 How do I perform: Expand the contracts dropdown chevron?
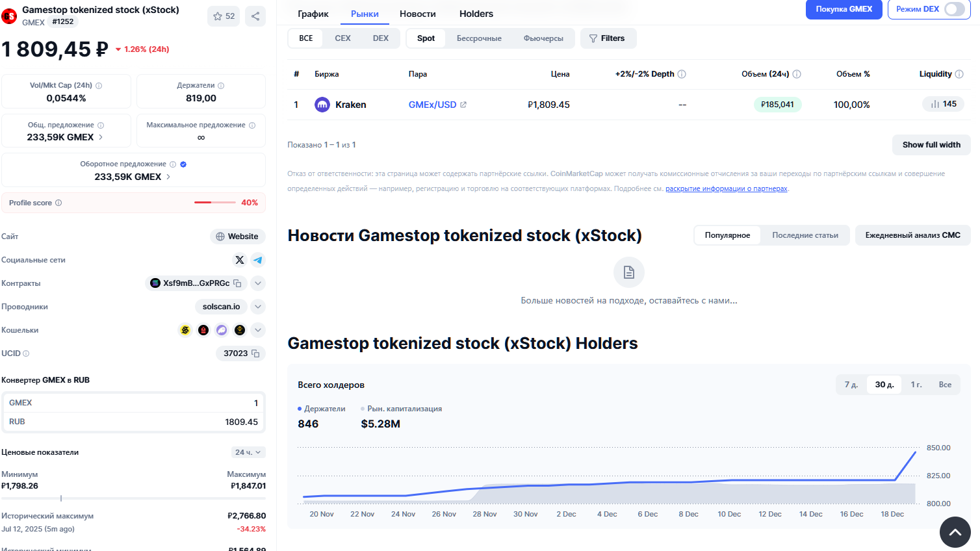(x=258, y=283)
